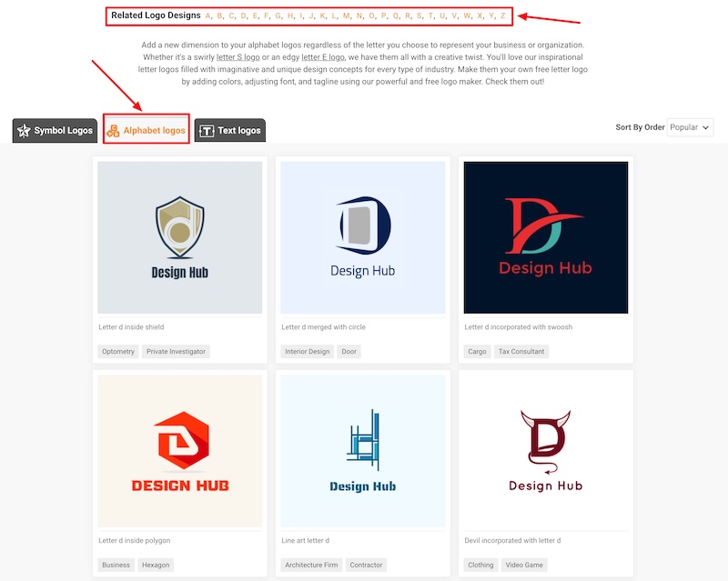Image resolution: width=728 pixels, height=581 pixels.
Task: Open the red swoosh letter d thumbnail
Action: [545, 237]
